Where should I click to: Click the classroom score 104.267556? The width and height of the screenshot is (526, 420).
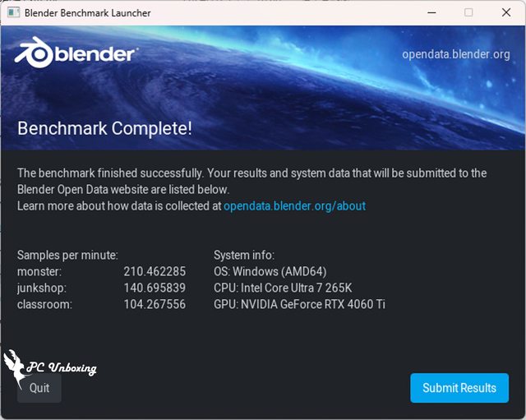coord(155,304)
